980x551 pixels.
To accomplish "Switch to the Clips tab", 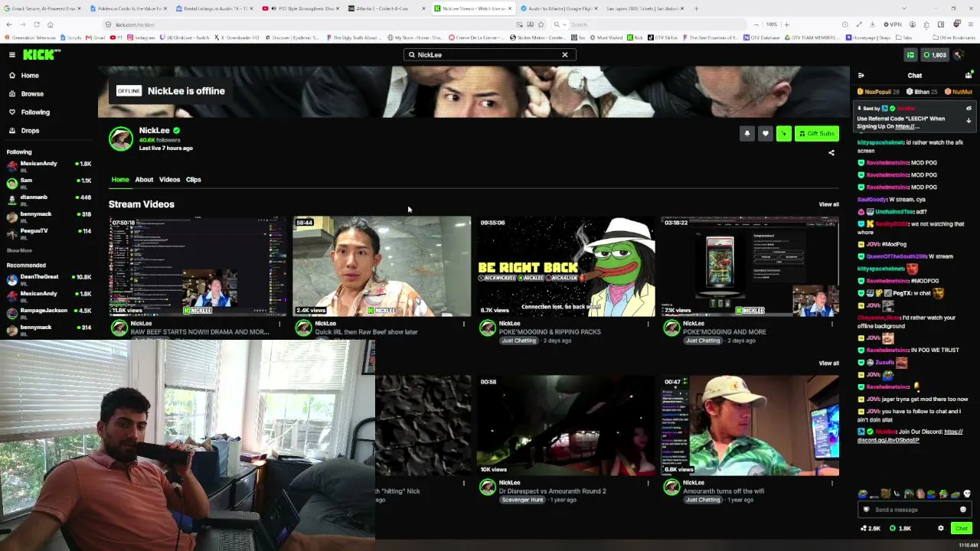I will click(193, 180).
